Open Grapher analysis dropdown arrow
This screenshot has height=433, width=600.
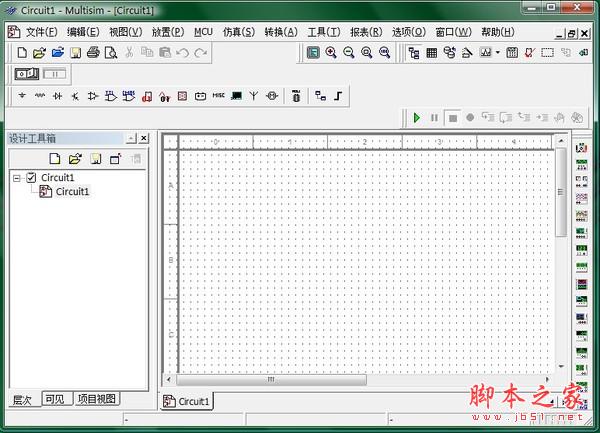click(497, 52)
